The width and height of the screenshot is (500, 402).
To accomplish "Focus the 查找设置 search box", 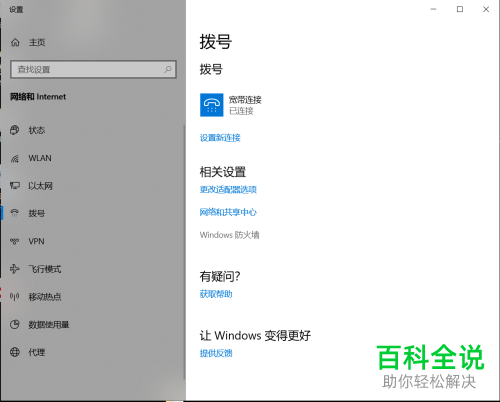I will point(93,69).
